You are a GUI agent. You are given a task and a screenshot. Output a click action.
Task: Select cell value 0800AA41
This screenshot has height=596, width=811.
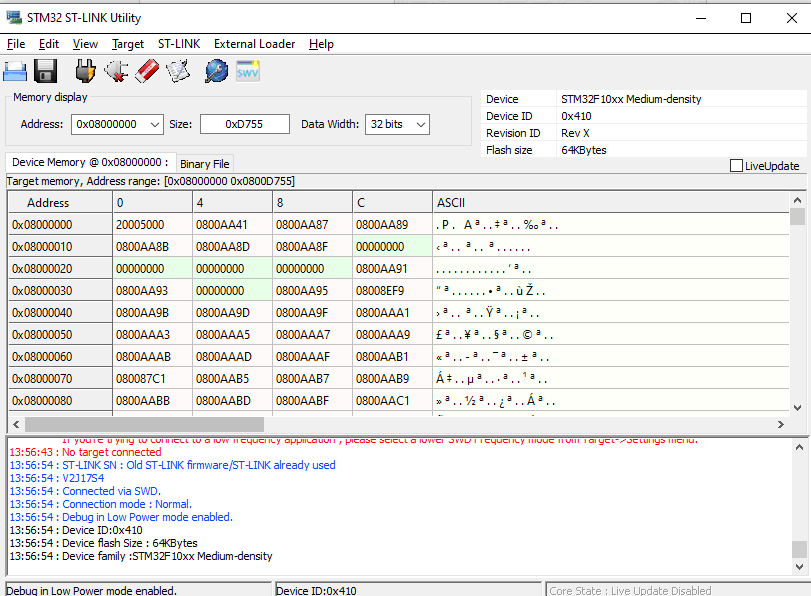click(232, 225)
